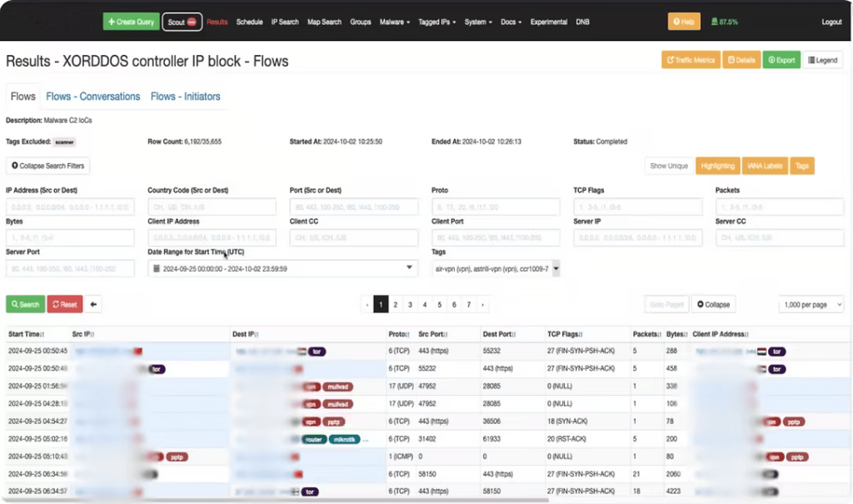Screen dimensions: 853x504
Task: Click the next page arrow in pagination
Action: pyautogui.click(x=483, y=305)
